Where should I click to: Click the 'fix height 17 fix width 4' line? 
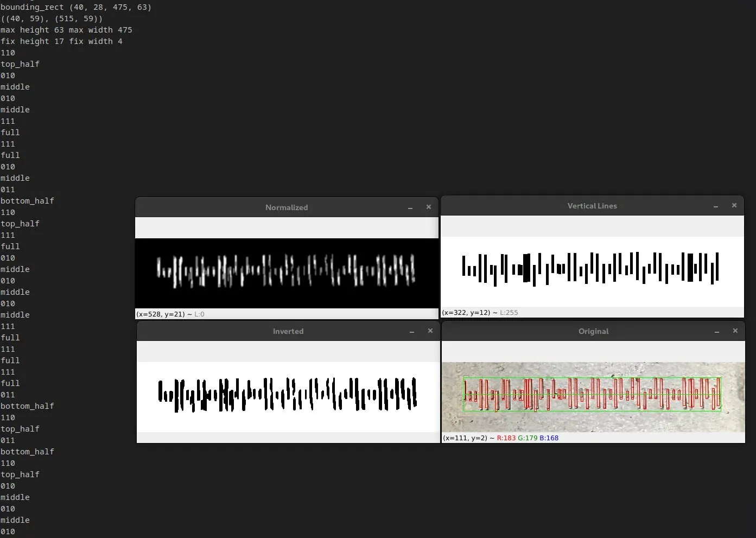pos(61,41)
